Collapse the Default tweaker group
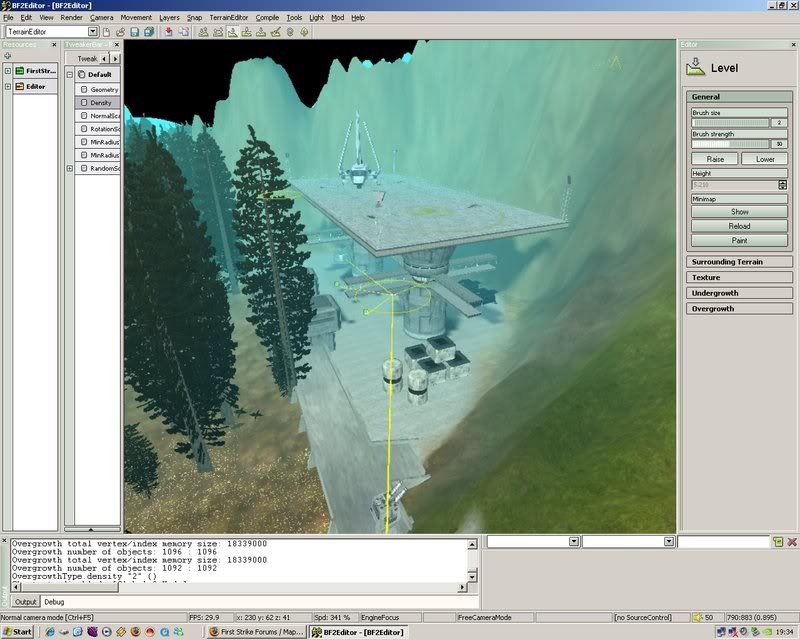The height and width of the screenshot is (640, 800). [x=70, y=75]
